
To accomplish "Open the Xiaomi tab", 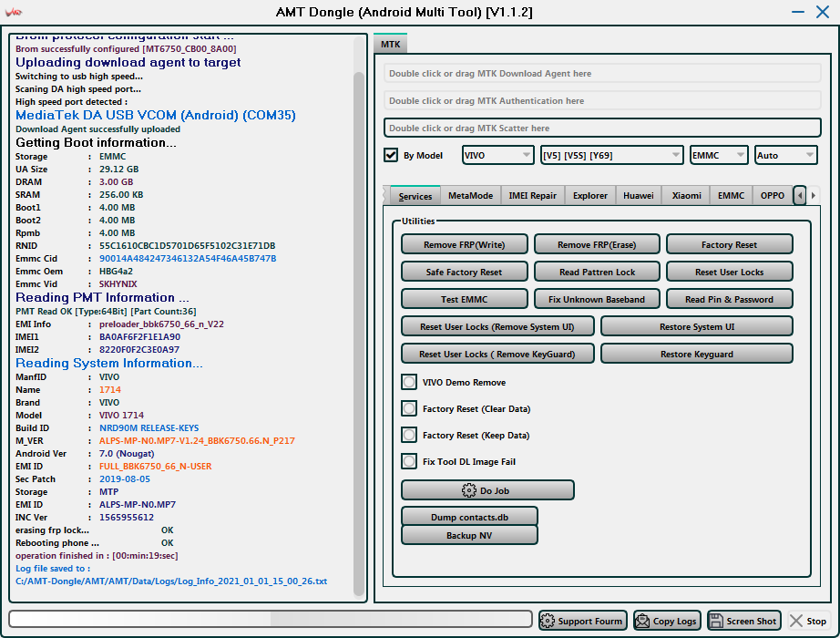I will pos(686,196).
